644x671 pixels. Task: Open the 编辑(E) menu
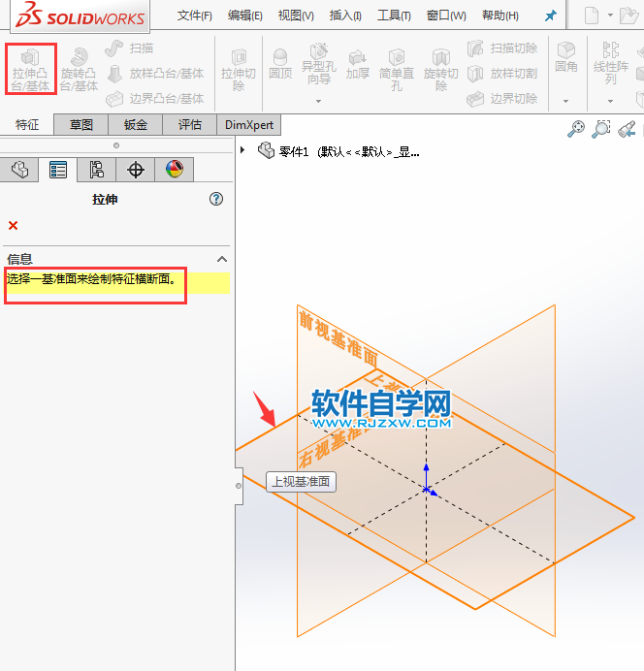click(x=245, y=16)
